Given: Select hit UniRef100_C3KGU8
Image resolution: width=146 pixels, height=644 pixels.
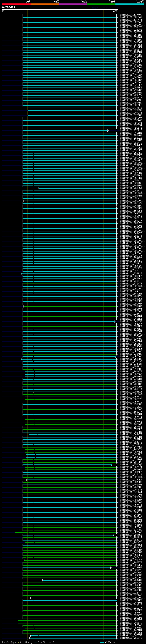Looking at the screenshot, I should [x=131, y=226].
